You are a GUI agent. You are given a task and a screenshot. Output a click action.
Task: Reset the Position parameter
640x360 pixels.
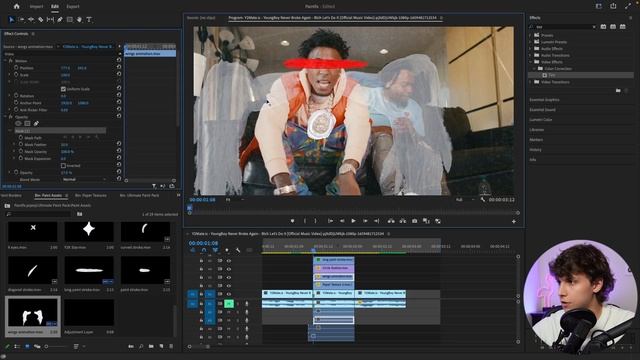click(119, 68)
